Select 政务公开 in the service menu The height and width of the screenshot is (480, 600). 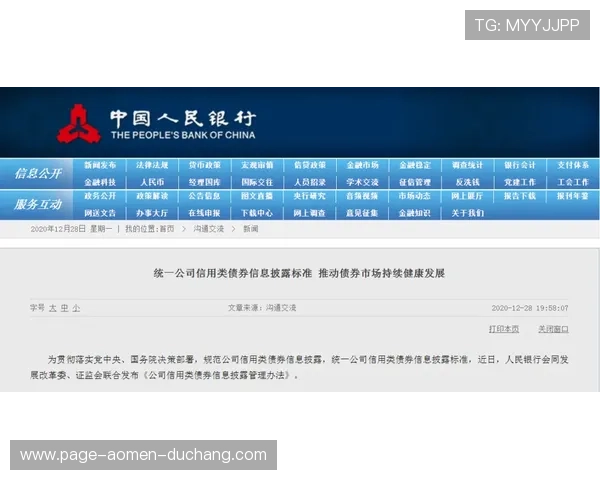click(x=100, y=196)
